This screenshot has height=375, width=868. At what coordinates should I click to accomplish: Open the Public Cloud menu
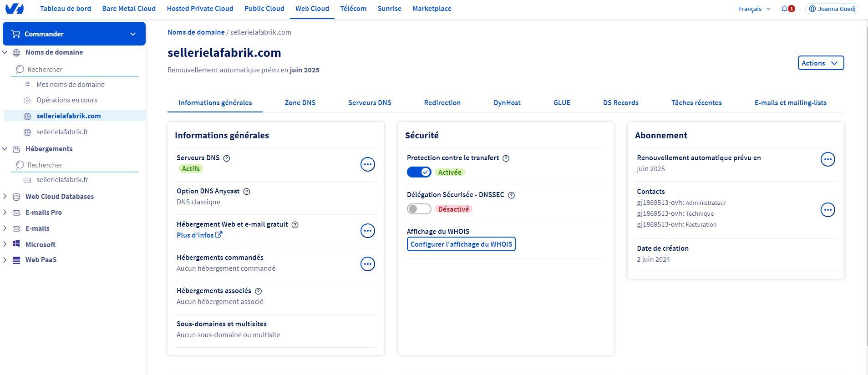[264, 9]
